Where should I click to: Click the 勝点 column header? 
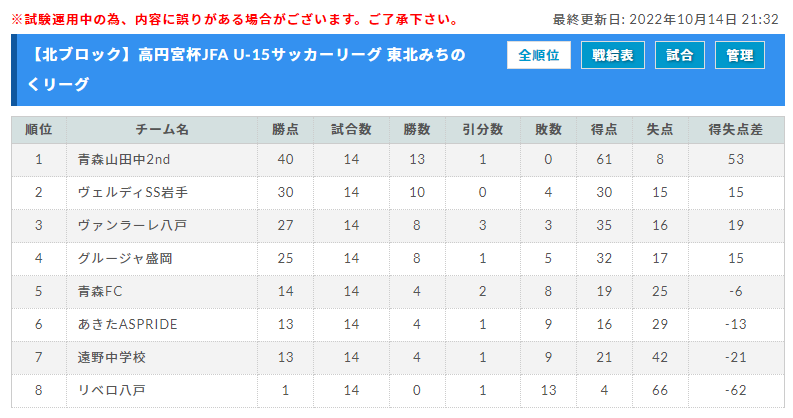[x=286, y=129]
